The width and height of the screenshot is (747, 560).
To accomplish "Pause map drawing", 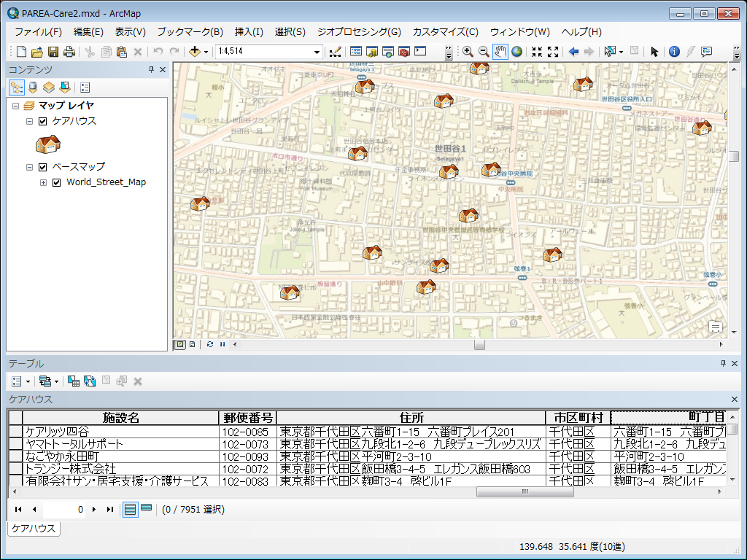I will tap(222, 344).
